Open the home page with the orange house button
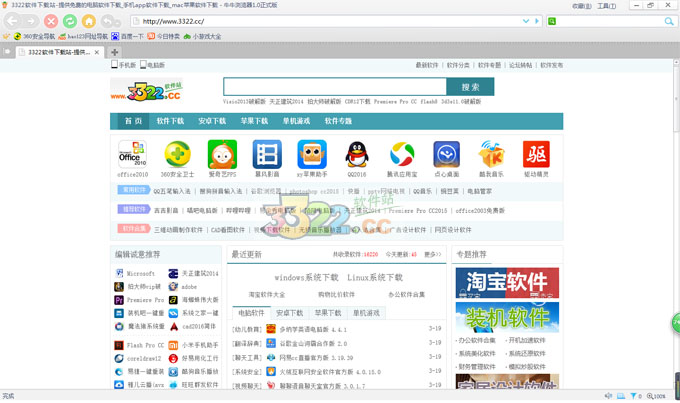680x403 pixels. pyautogui.click(x=89, y=21)
